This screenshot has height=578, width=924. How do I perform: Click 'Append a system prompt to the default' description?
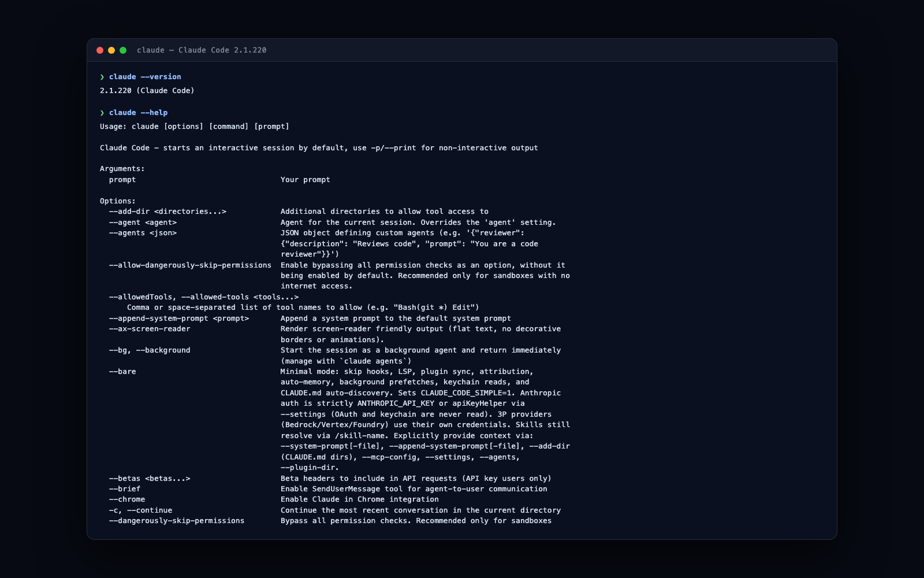(x=396, y=318)
